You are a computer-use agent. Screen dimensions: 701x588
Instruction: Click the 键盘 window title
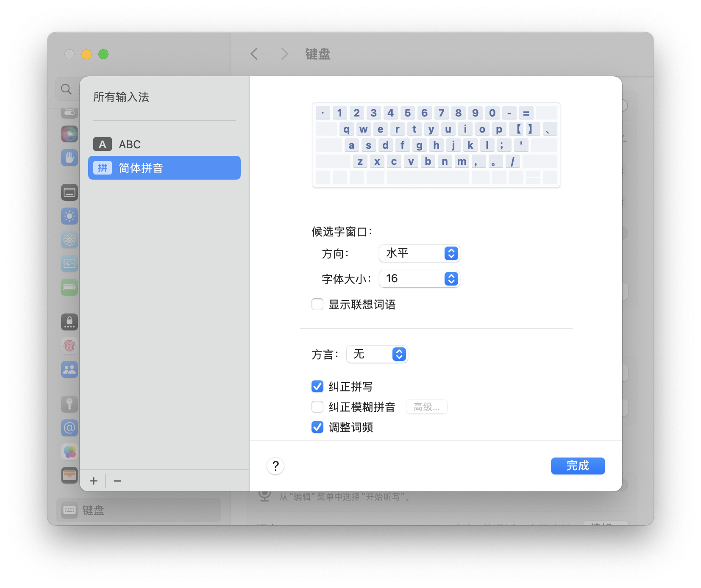tap(318, 54)
